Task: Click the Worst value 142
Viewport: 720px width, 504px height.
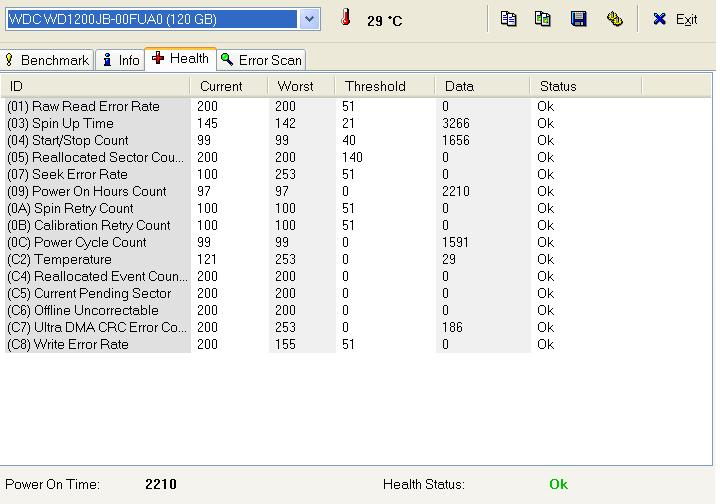Action: click(x=285, y=123)
